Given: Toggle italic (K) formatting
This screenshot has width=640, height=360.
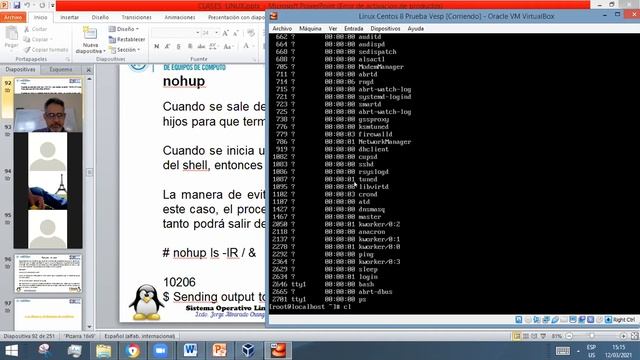Looking at the screenshot, I should pyautogui.click(x=167, y=47).
